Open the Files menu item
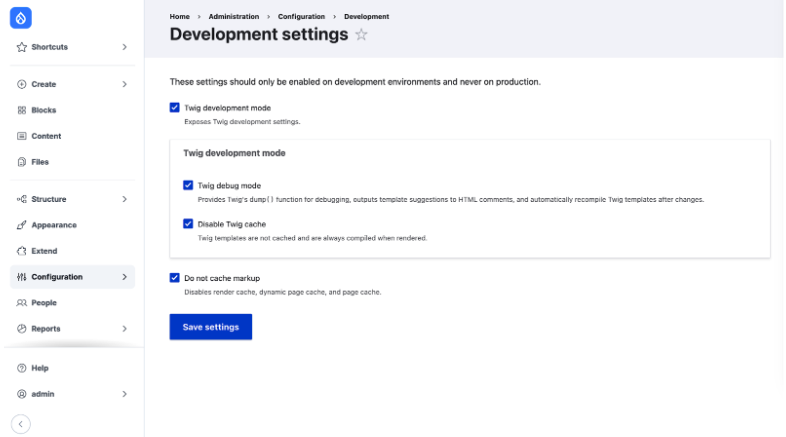The height and width of the screenshot is (437, 786). (73, 162)
